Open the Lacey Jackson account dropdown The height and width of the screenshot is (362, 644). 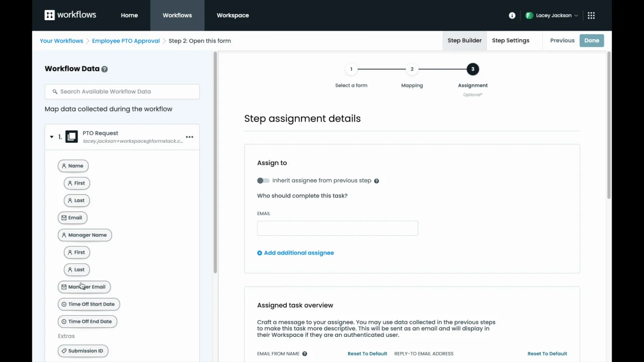pos(552,16)
